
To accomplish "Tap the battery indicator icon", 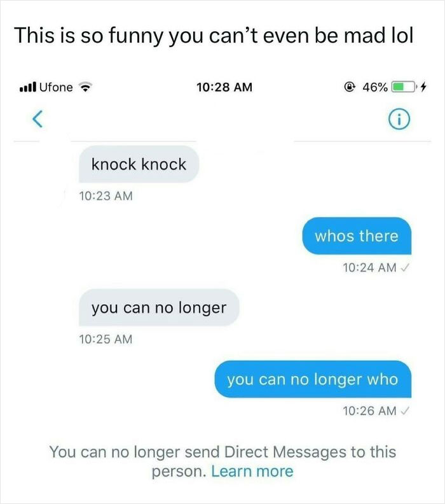I will (x=404, y=87).
